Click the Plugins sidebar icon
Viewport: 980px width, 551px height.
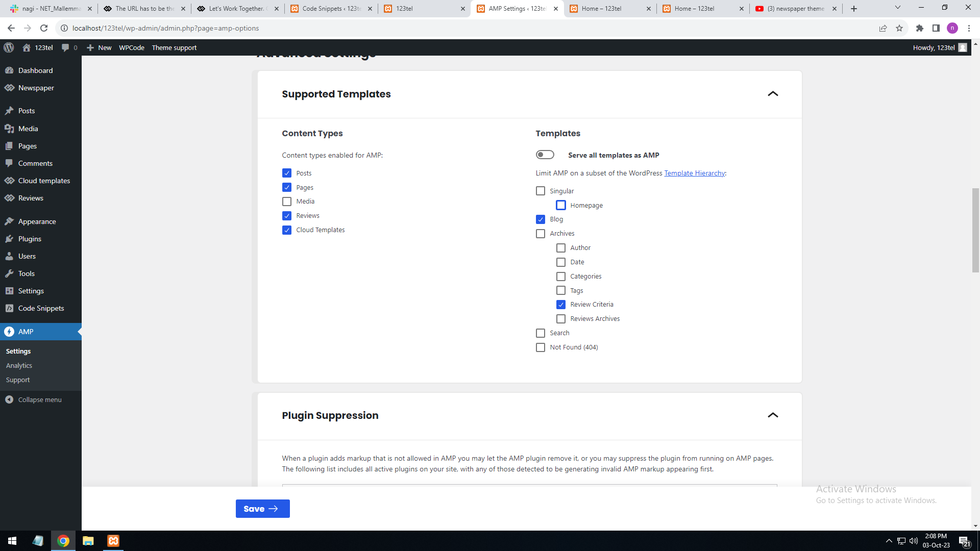(x=9, y=239)
